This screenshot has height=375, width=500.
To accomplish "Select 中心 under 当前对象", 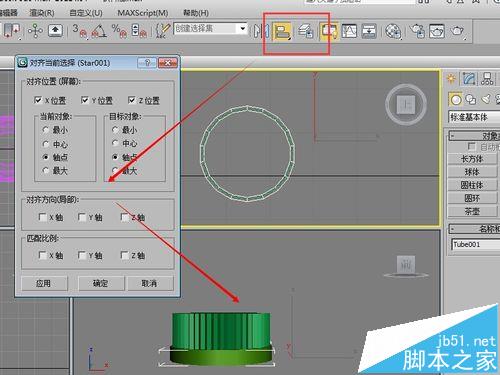I will pyautogui.click(x=46, y=144).
